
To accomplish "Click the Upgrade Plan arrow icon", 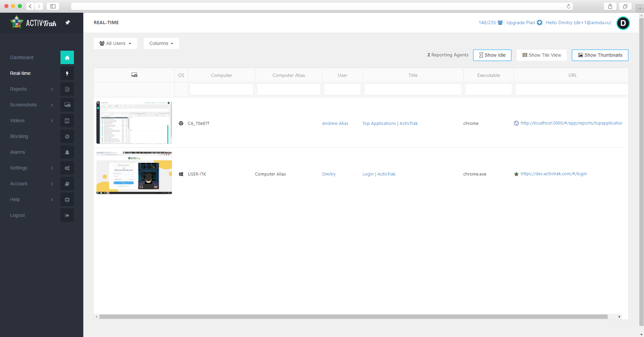I will (540, 22).
